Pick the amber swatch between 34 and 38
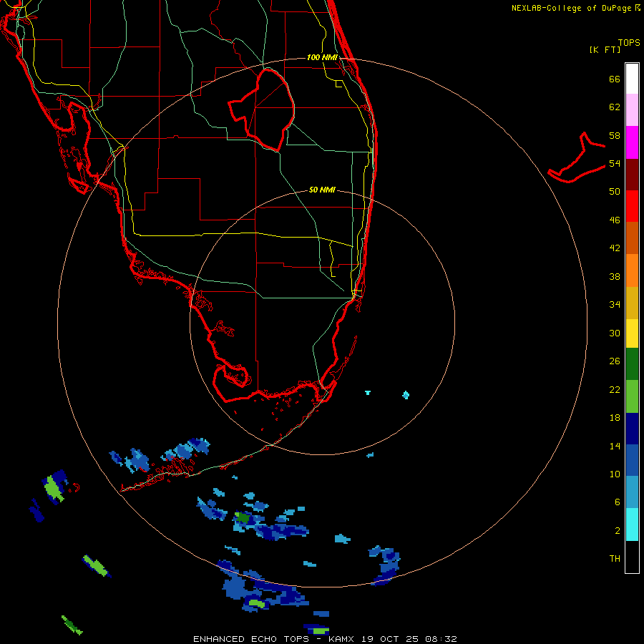 point(632,303)
